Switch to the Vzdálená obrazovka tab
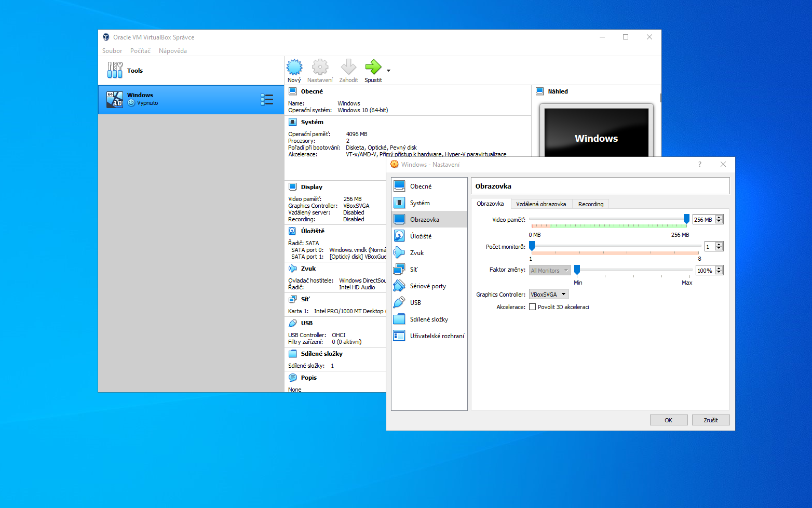This screenshot has width=812, height=508. tap(541, 204)
